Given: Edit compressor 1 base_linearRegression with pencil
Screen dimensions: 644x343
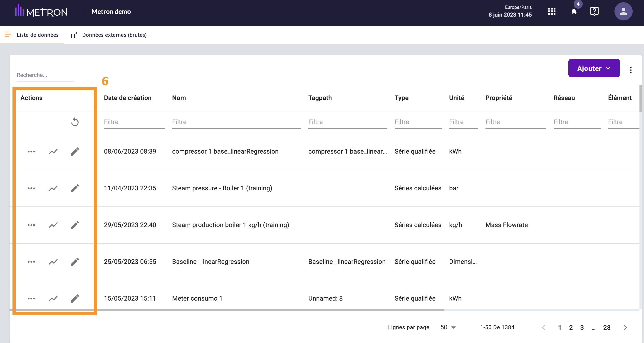Looking at the screenshot, I should point(75,151).
